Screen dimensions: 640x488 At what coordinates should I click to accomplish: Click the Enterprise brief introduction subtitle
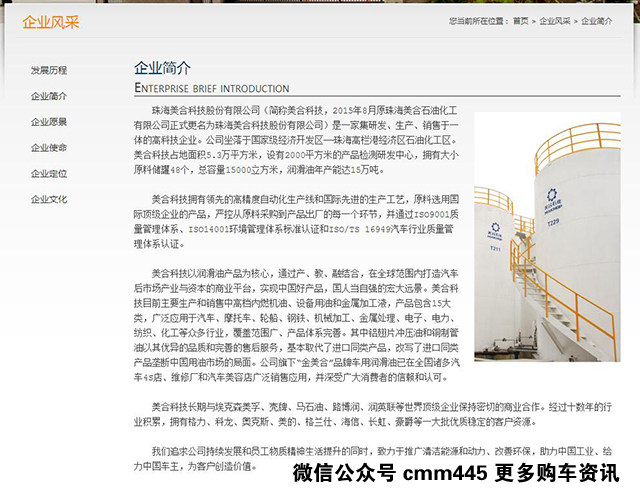point(197,88)
